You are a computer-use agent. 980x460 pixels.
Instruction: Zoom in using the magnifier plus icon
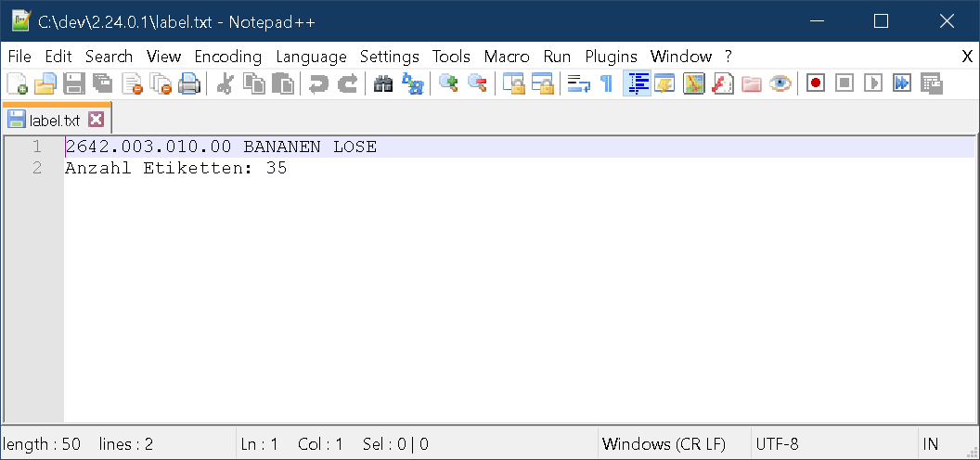click(449, 84)
